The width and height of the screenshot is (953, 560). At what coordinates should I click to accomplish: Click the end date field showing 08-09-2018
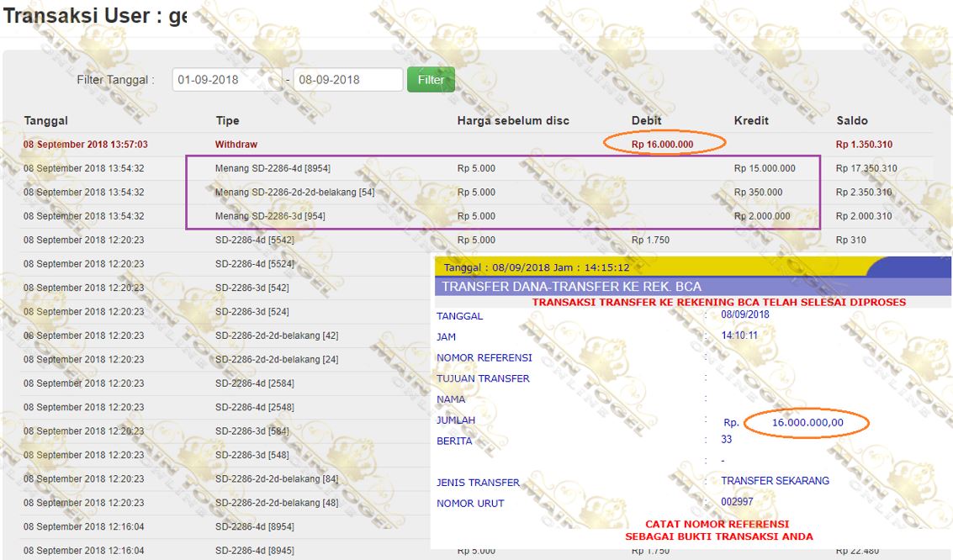(x=347, y=80)
